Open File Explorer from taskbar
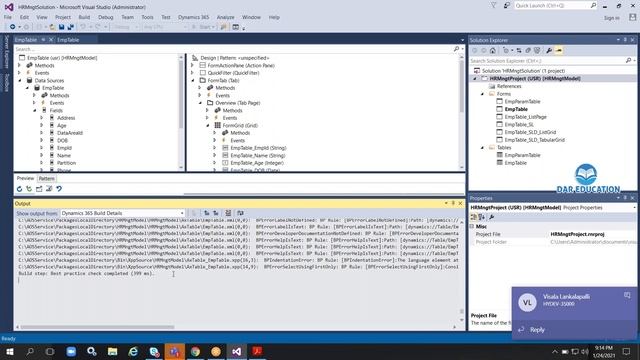 coord(112,351)
